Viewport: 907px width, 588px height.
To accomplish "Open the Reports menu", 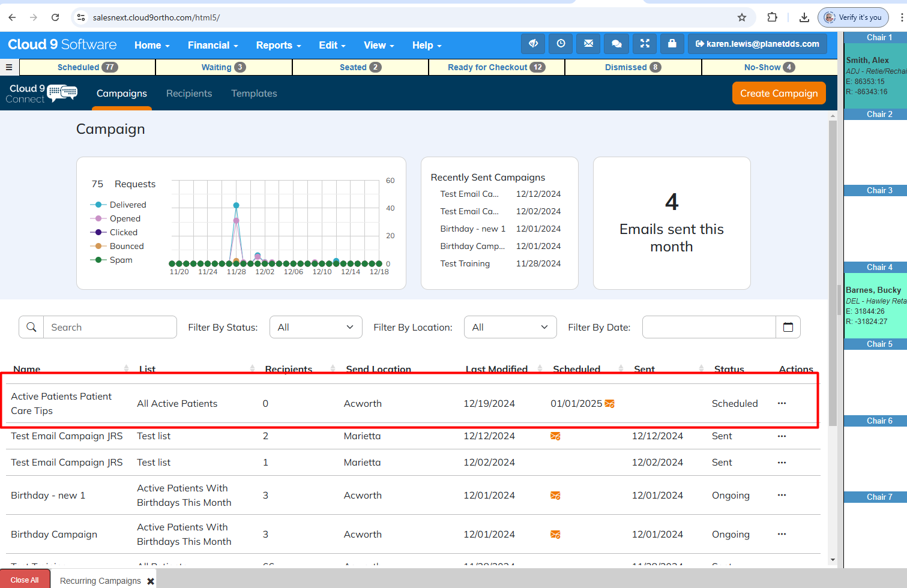I will [x=278, y=45].
